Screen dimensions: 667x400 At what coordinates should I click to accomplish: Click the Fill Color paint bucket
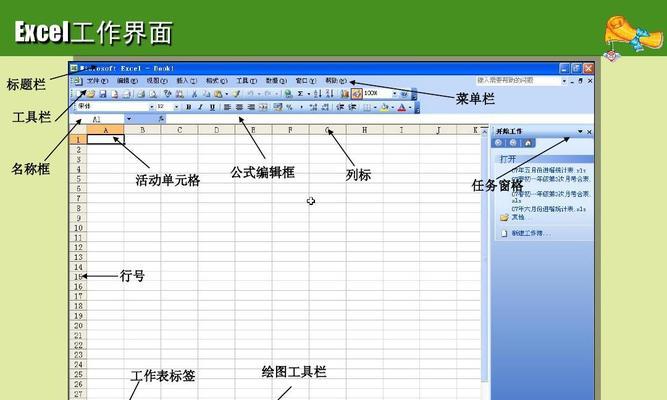click(x=385, y=107)
